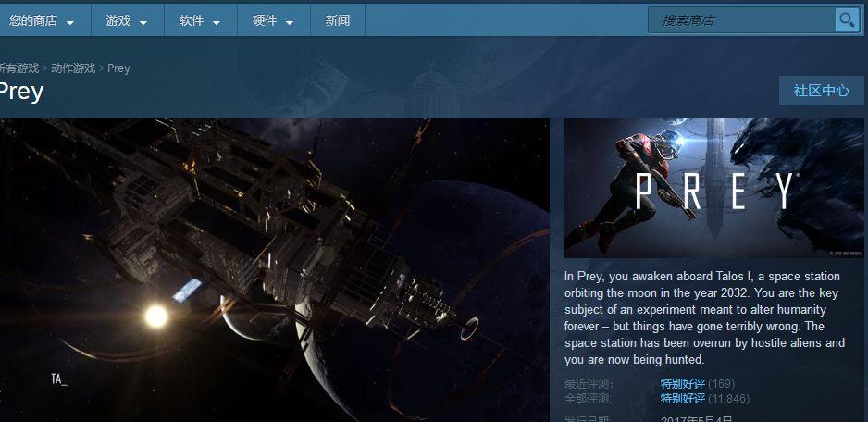The image size is (868, 422).
Task: Expand the 您的商店 dropdown arrow
Action: [x=70, y=23]
